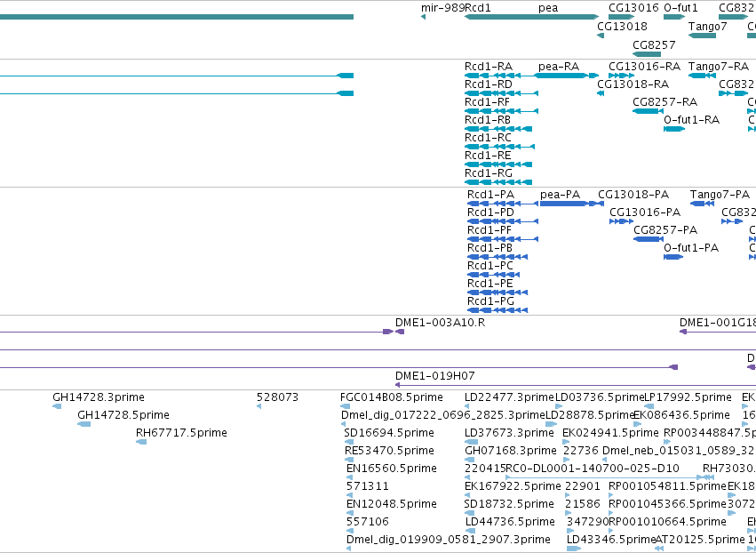Select the 21586 feature label
The width and height of the screenshot is (756, 553).
point(583,505)
